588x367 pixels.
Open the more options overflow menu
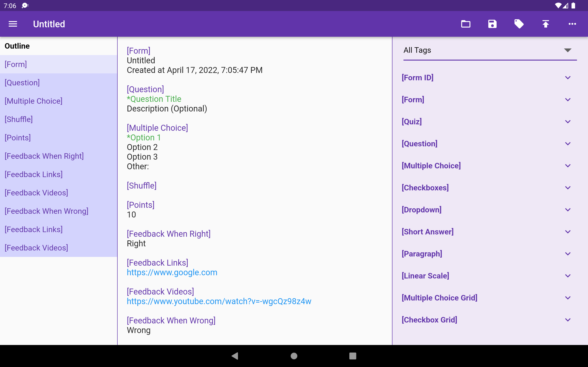572,24
